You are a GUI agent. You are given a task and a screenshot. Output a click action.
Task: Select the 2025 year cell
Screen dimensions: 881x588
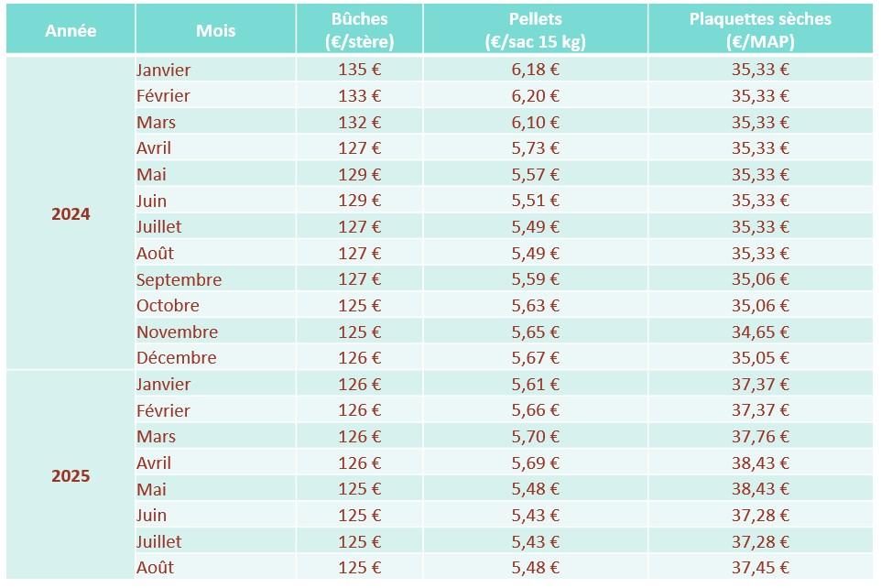coord(71,475)
